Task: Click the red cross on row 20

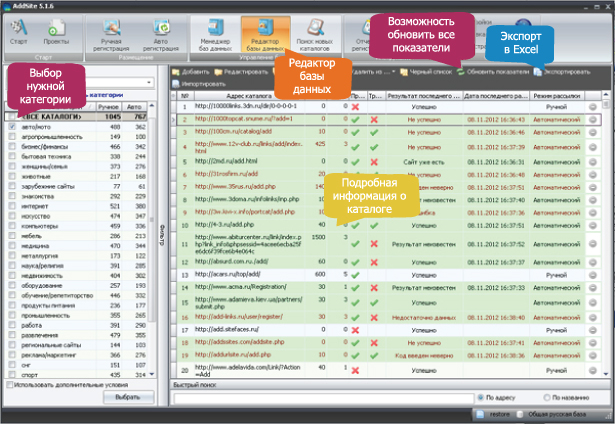Action: coord(355,371)
